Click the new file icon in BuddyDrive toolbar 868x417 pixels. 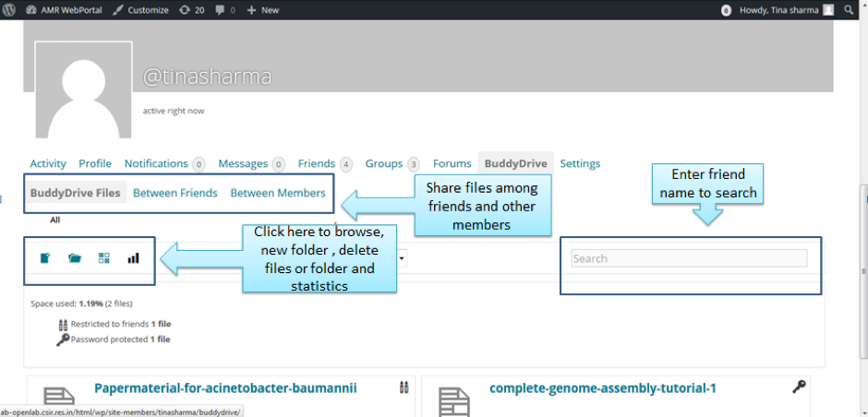44,258
